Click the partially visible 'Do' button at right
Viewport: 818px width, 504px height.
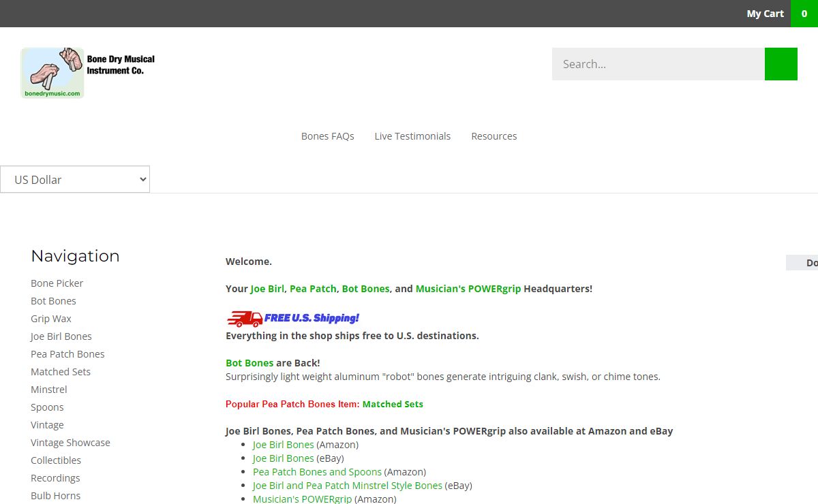point(802,263)
